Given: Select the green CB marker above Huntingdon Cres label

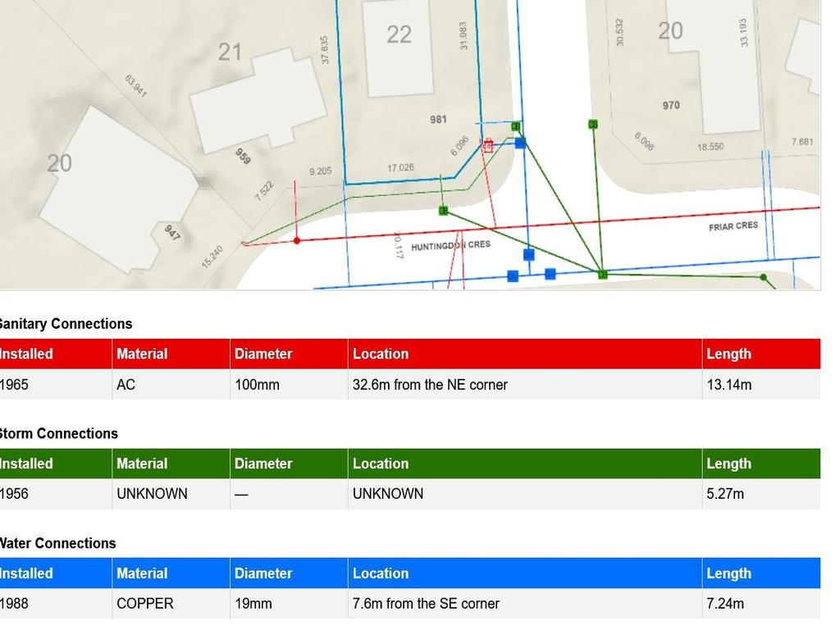Looking at the screenshot, I should [444, 211].
